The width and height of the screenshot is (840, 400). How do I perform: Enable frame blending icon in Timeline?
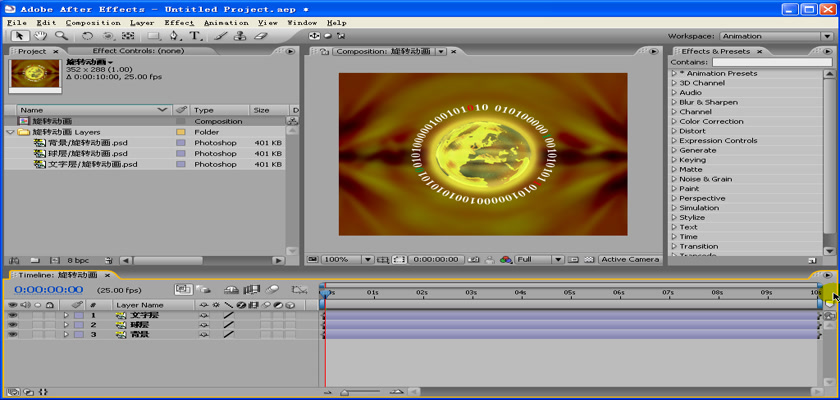click(251, 290)
